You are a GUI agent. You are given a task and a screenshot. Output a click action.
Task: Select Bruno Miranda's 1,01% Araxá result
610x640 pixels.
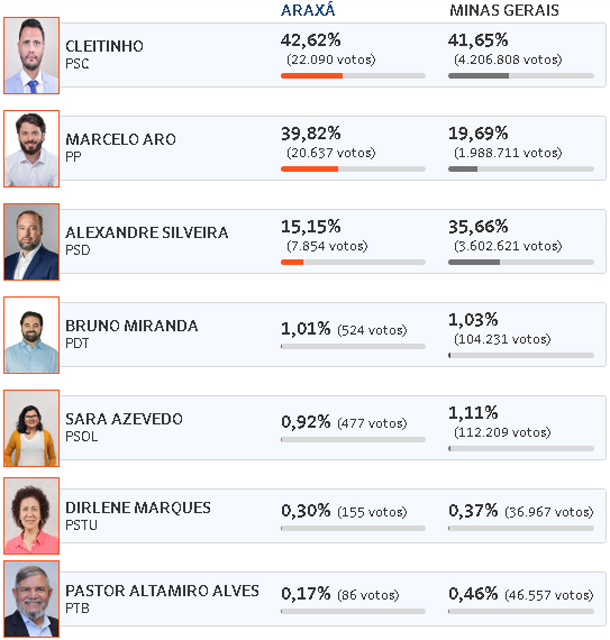click(305, 328)
